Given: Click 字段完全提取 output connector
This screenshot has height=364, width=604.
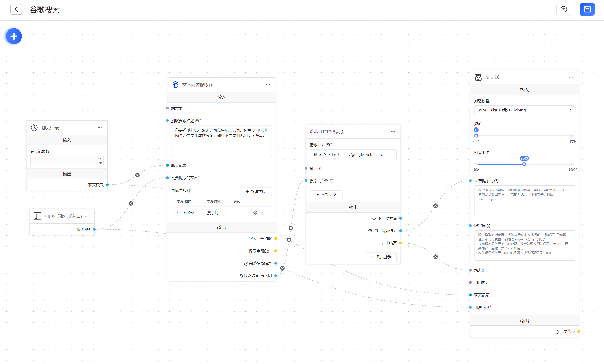Looking at the screenshot, I should click(276, 239).
